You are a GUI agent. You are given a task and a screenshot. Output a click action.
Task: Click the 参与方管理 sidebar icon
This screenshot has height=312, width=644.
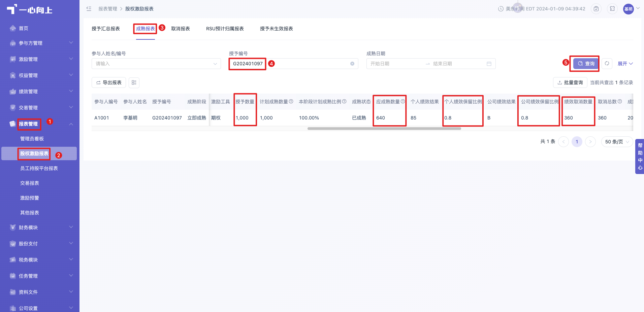(x=13, y=43)
